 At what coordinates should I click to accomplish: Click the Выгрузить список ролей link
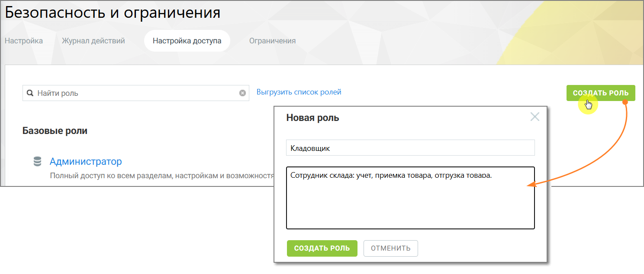click(299, 92)
